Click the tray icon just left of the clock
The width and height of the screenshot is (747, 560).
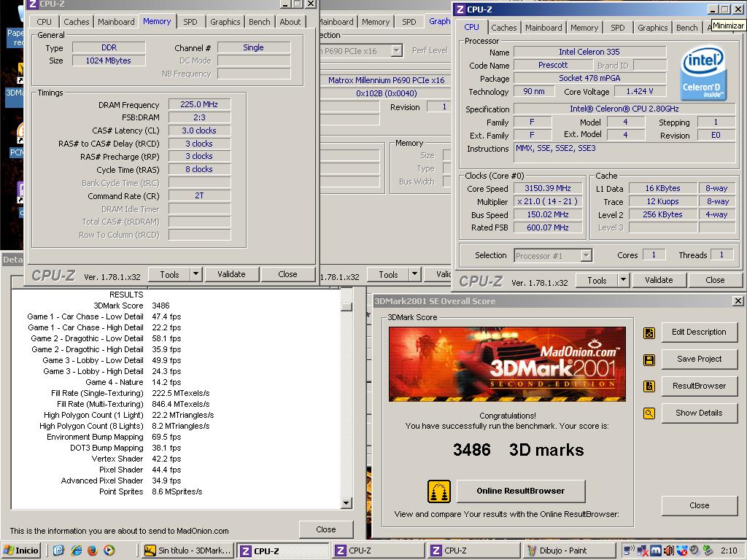[x=708, y=551]
